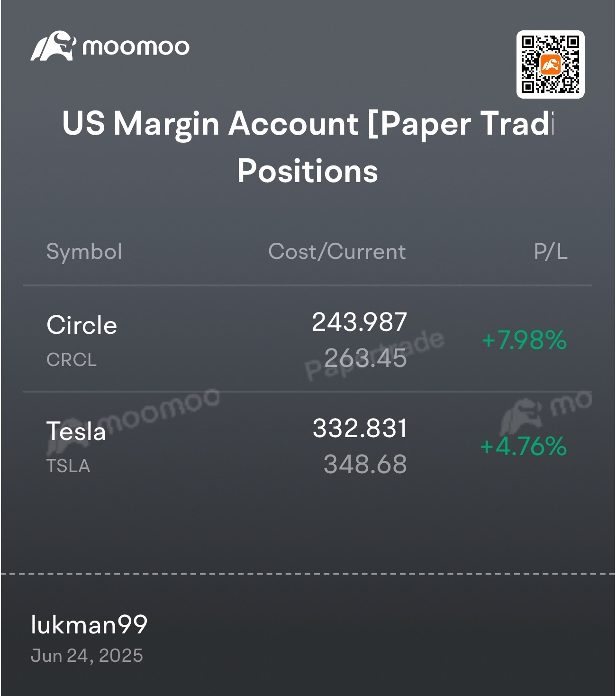Open the QR code in top corner
This screenshot has height=696, width=616.
tap(550, 64)
